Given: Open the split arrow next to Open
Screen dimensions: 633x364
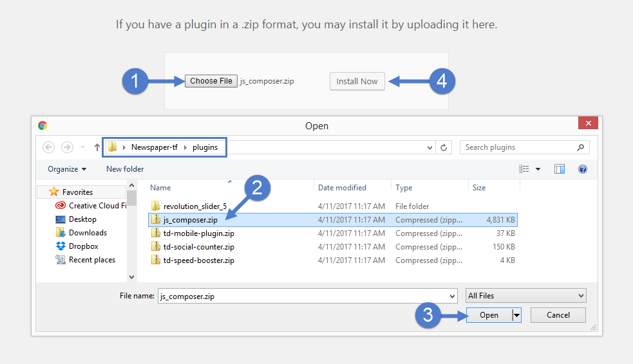Looking at the screenshot, I should pos(516,315).
